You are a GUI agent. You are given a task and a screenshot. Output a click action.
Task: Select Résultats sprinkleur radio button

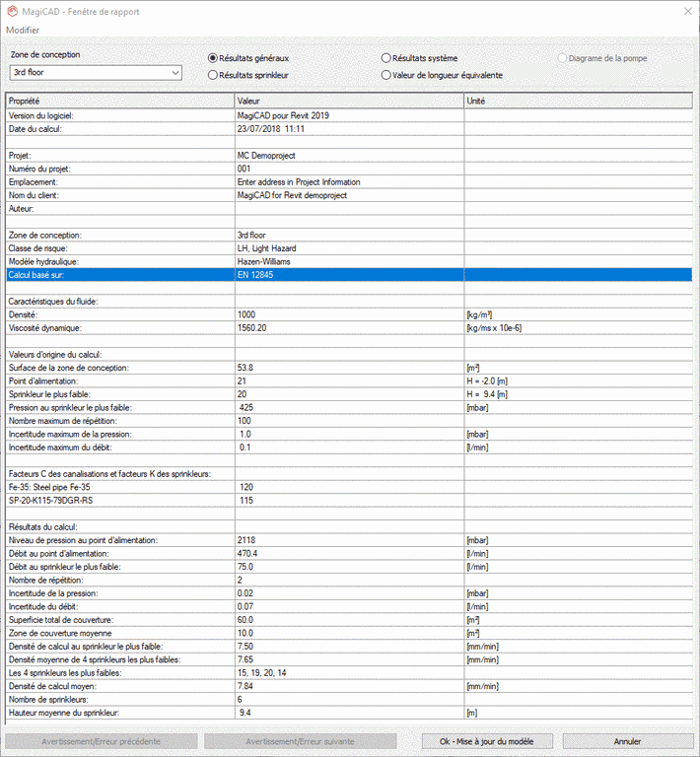click(x=248, y=75)
